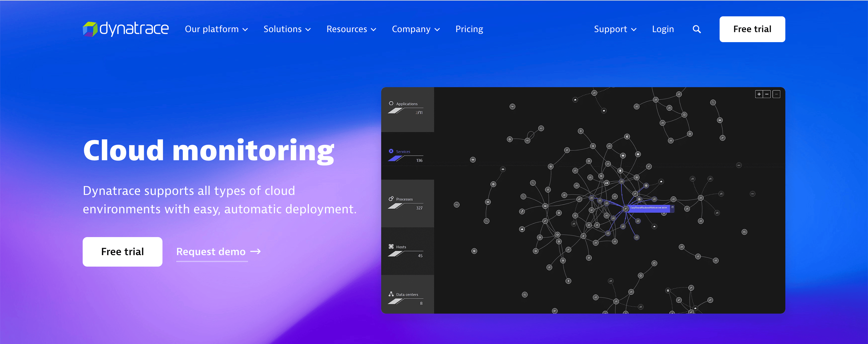Screen dimensions: 868x344
Task: Expand the Company dropdown
Action: click(x=416, y=29)
